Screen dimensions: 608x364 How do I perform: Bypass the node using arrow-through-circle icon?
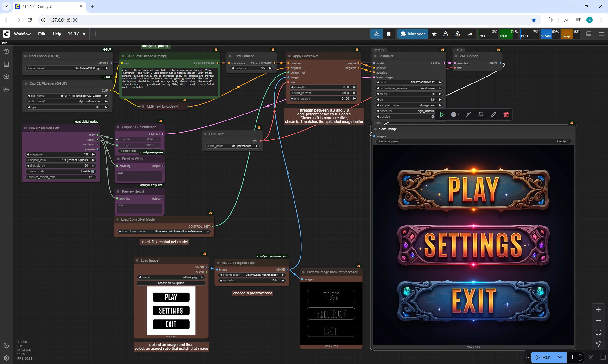(x=468, y=114)
